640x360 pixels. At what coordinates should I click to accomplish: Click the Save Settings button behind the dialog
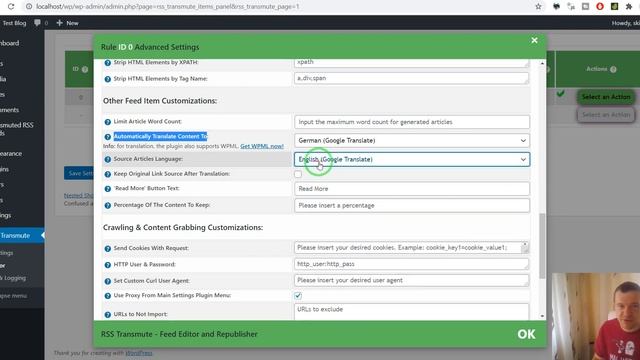coord(79,173)
